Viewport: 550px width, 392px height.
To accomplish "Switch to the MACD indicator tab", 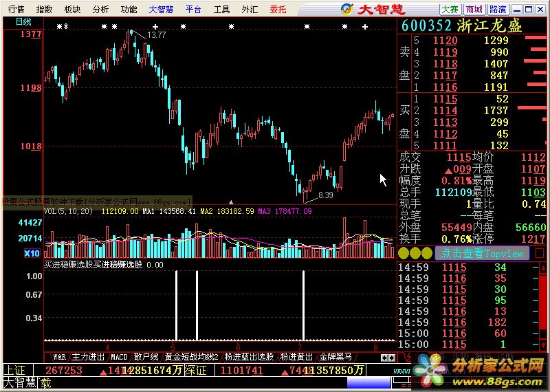I will 119,357.
